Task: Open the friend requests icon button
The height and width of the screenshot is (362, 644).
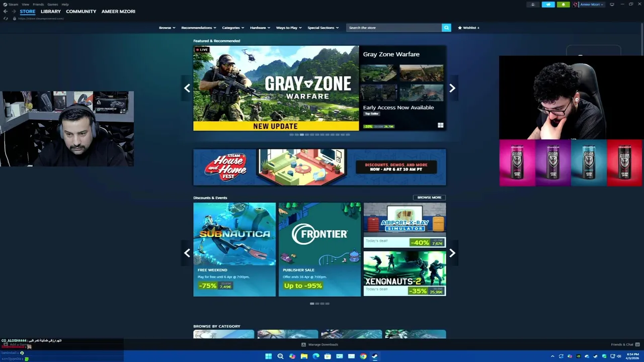Action: [533, 5]
